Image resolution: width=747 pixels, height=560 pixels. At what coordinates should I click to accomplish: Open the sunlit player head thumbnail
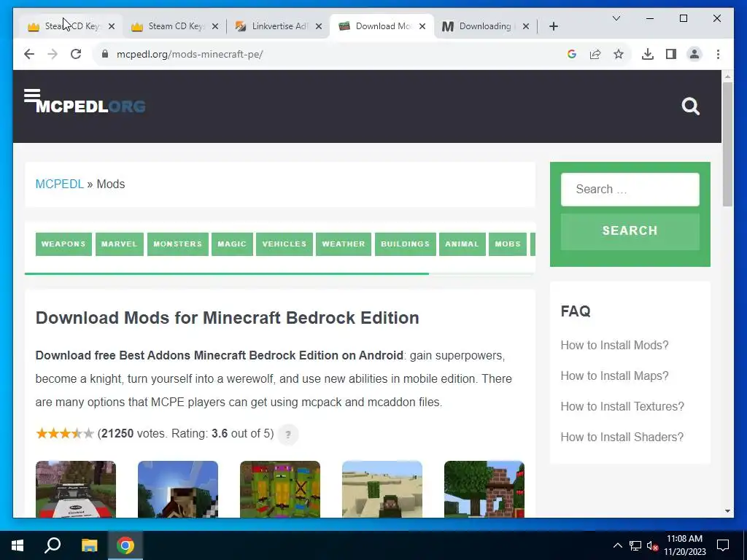[x=178, y=489]
